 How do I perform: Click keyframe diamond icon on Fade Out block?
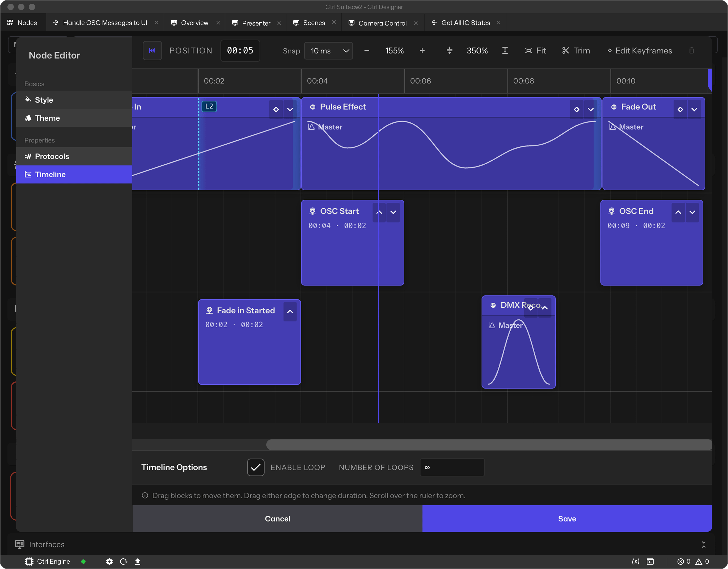click(x=680, y=109)
